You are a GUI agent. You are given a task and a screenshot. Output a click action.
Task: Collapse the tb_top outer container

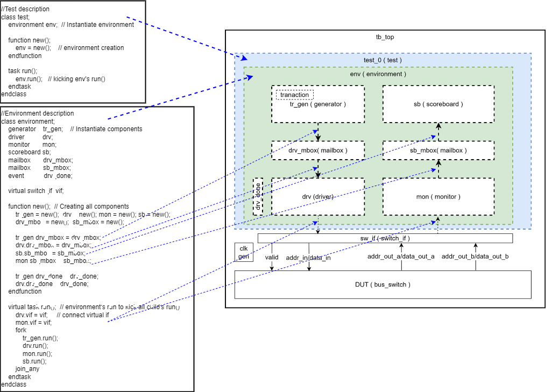385,37
